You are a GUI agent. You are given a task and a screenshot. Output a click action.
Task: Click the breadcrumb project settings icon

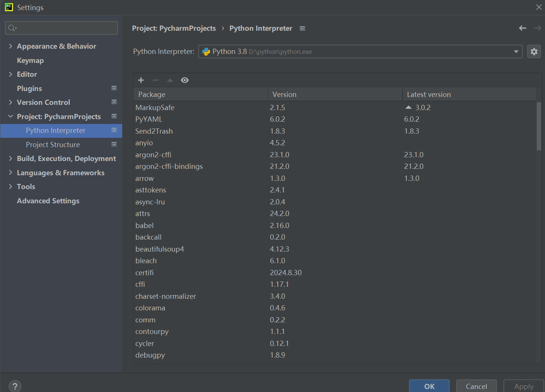click(x=302, y=28)
